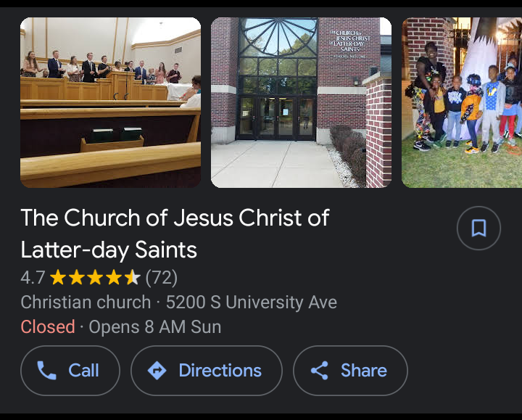Viewport: 522px width, 420px height.
Task: Open the church interior congregation photo
Action: click(x=110, y=102)
